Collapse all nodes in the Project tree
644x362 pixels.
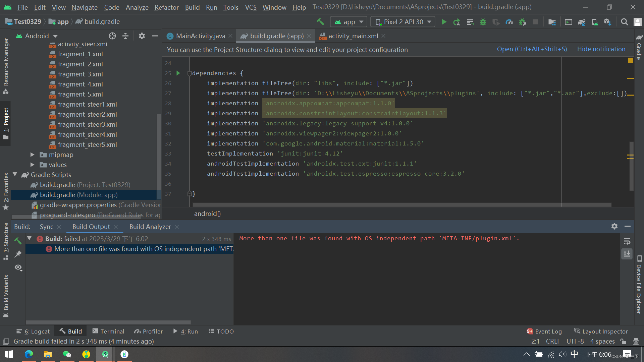tap(125, 36)
